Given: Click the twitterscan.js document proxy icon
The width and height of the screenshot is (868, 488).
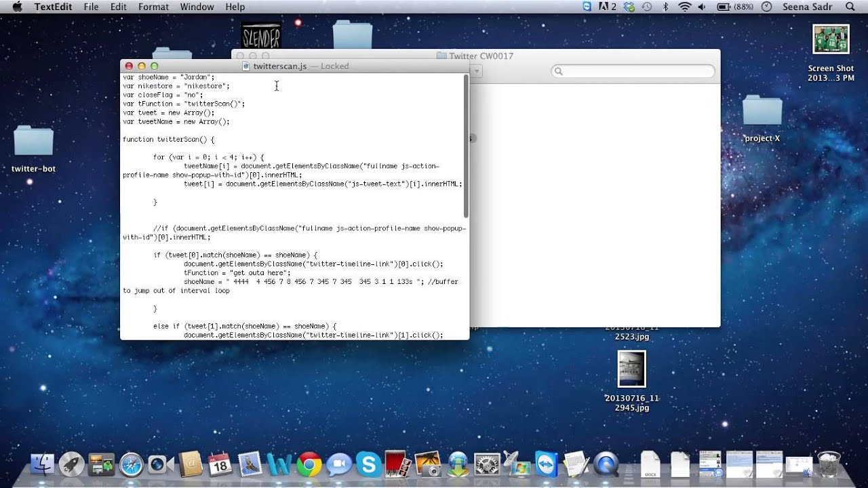Looking at the screenshot, I should pyautogui.click(x=245, y=66).
